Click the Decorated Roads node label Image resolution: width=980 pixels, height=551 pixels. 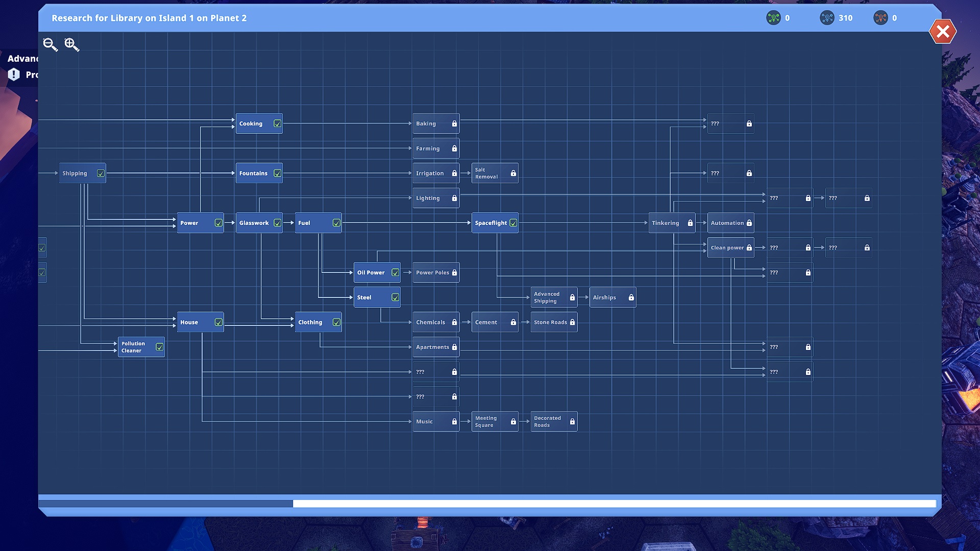click(x=547, y=421)
